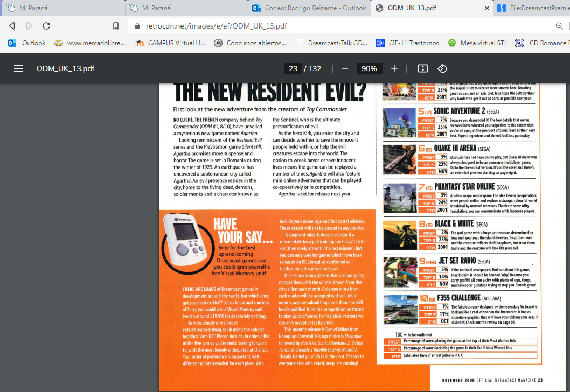The height and width of the screenshot is (392, 570).
Task: Click the 'BLACK & WHITE' heading
Action: [454, 223]
